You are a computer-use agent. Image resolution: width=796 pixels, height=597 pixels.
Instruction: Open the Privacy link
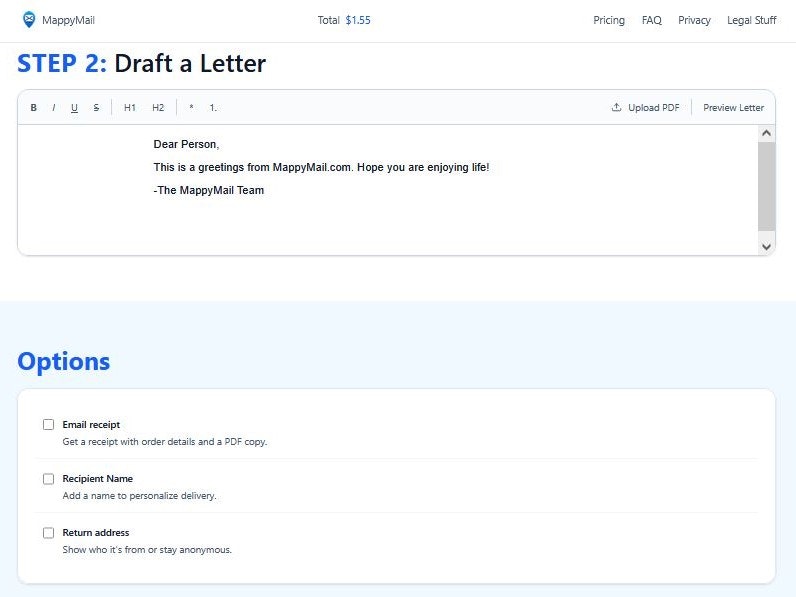pyautogui.click(x=694, y=20)
